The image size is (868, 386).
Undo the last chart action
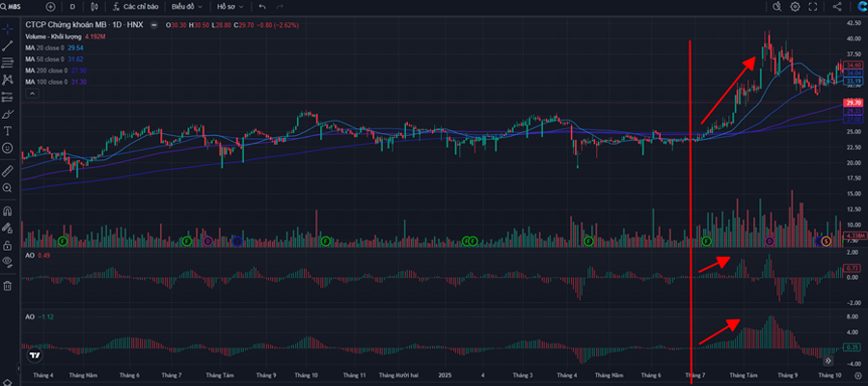point(262,7)
